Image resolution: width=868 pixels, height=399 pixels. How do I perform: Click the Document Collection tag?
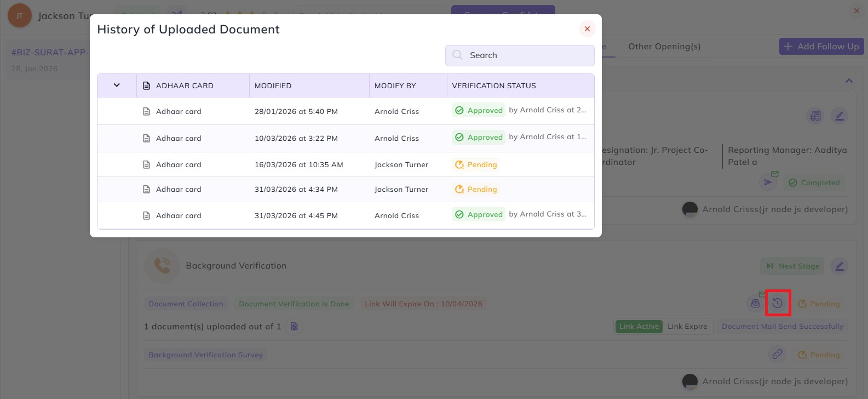tap(186, 304)
